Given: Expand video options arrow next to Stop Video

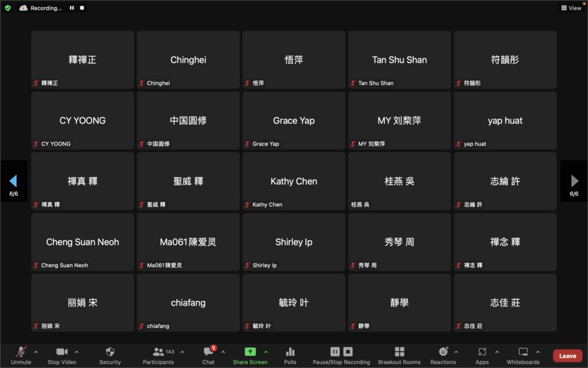Looking at the screenshot, I should tap(77, 352).
